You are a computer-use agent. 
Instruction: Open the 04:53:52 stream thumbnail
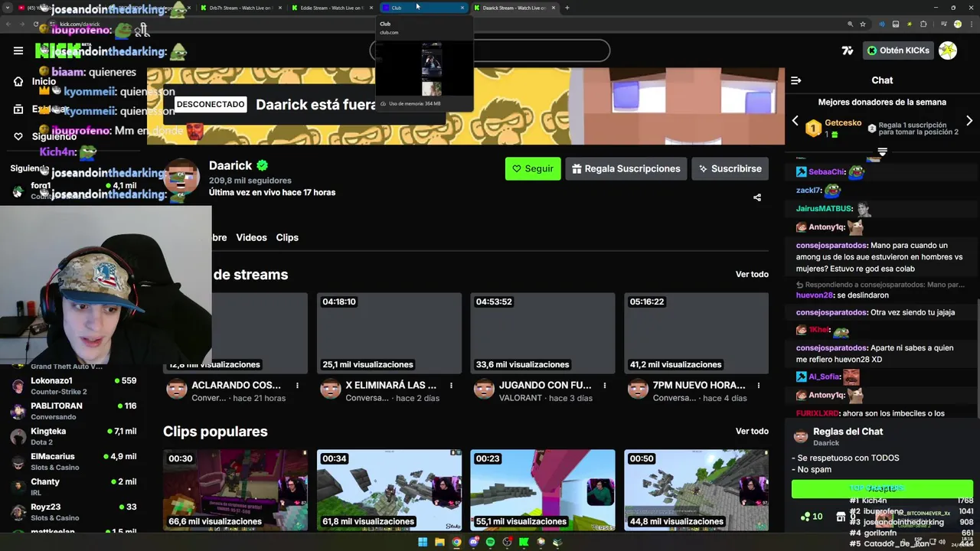(x=542, y=333)
